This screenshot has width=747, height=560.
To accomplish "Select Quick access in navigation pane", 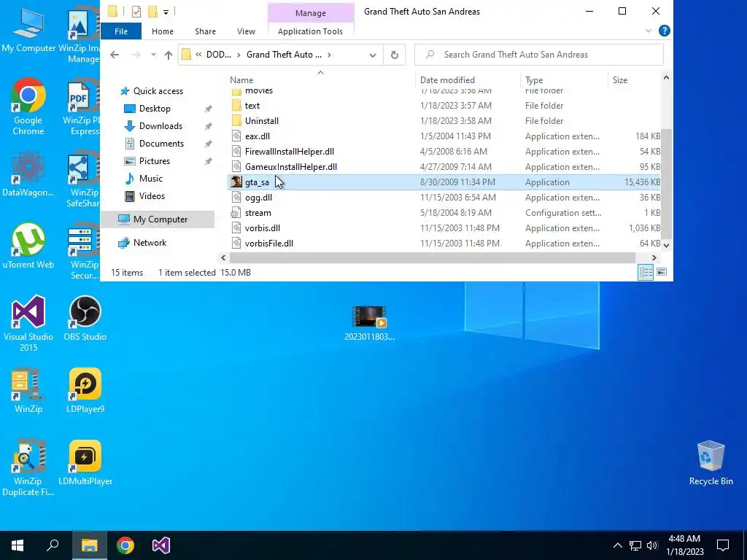I will click(x=158, y=91).
